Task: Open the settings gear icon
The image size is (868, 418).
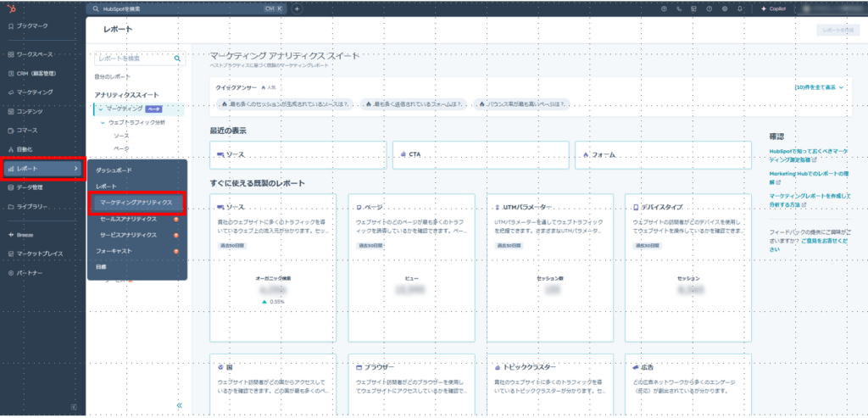Action: (724, 8)
